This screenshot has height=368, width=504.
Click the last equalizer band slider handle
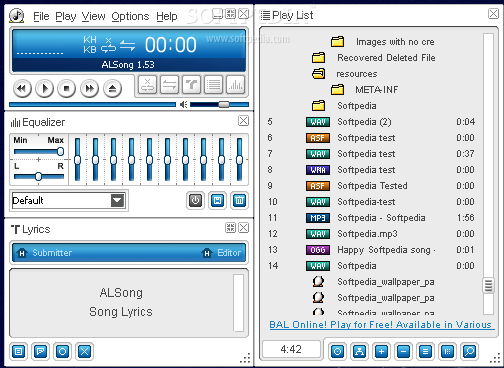coord(239,160)
